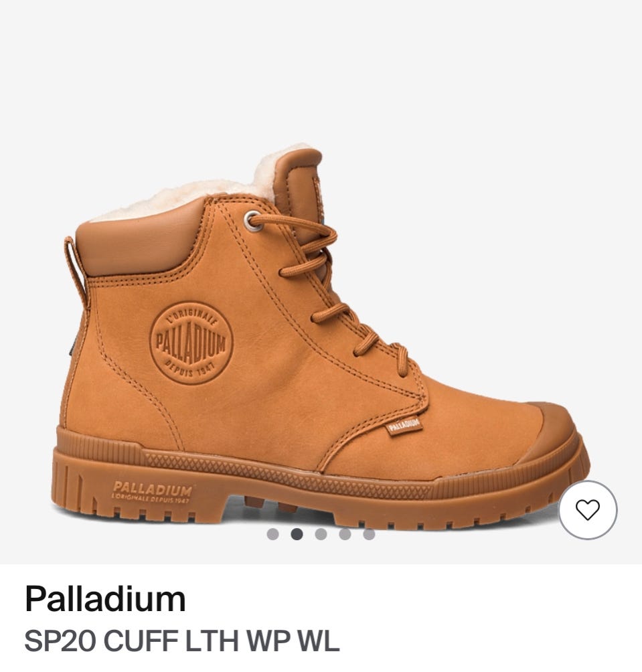This screenshot has height=672, width=642.
Task: Tap the embossed circular Palladium logo
Action: pyautogui.click(x=191, y=343)
